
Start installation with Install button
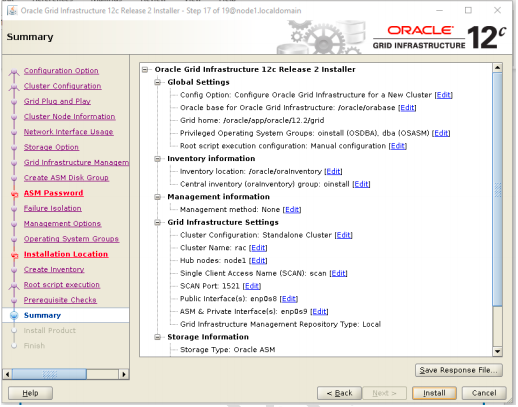coord(434,393)
